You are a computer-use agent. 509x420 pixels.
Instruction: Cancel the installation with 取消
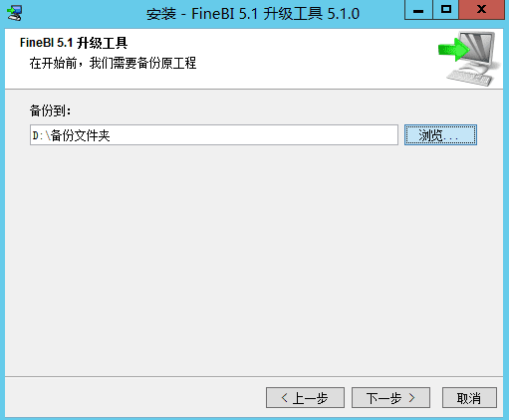469,397
